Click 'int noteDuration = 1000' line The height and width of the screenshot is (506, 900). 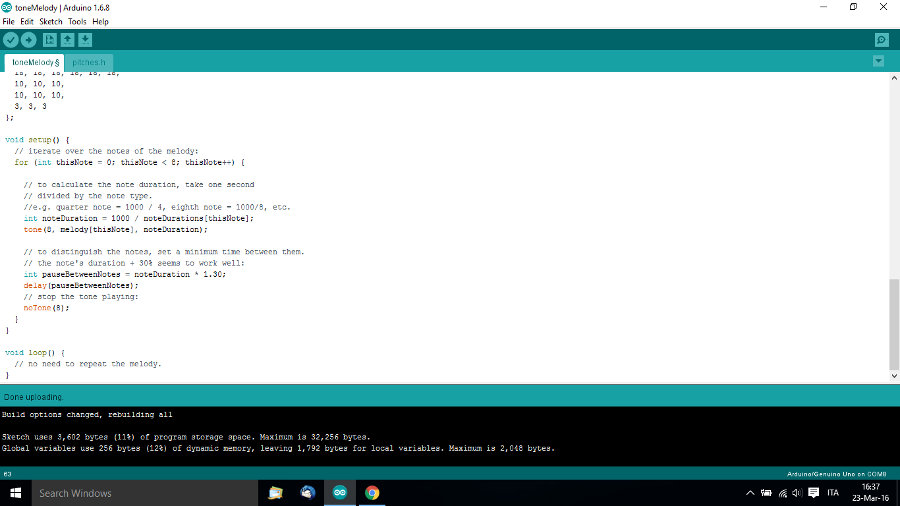138,219
